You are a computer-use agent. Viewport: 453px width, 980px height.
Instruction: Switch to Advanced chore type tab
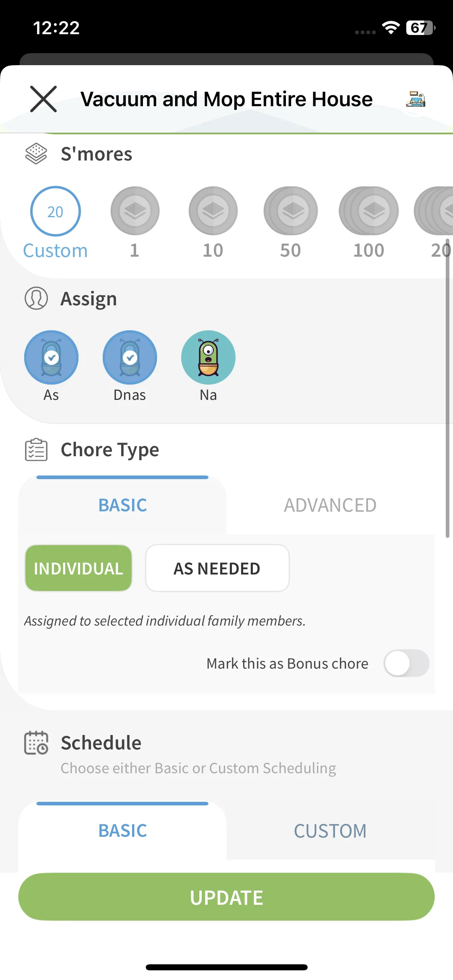(330, 505)
